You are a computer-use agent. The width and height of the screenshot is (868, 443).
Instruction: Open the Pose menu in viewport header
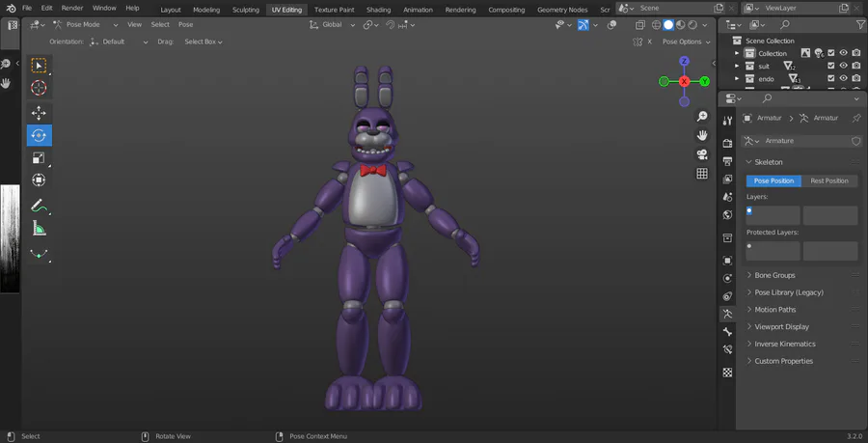(x=185, y=25)
